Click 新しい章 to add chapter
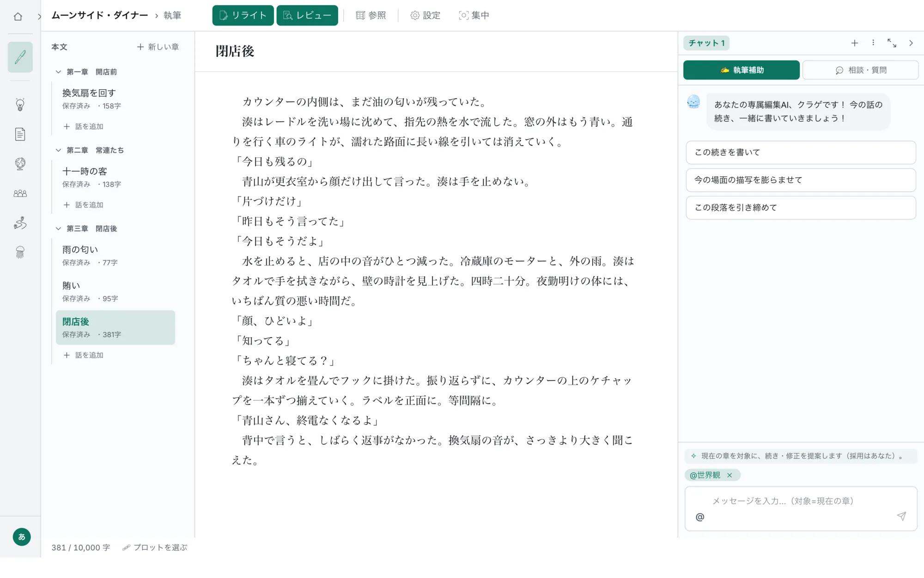This screenshot has height=578, width=924. 158,47
